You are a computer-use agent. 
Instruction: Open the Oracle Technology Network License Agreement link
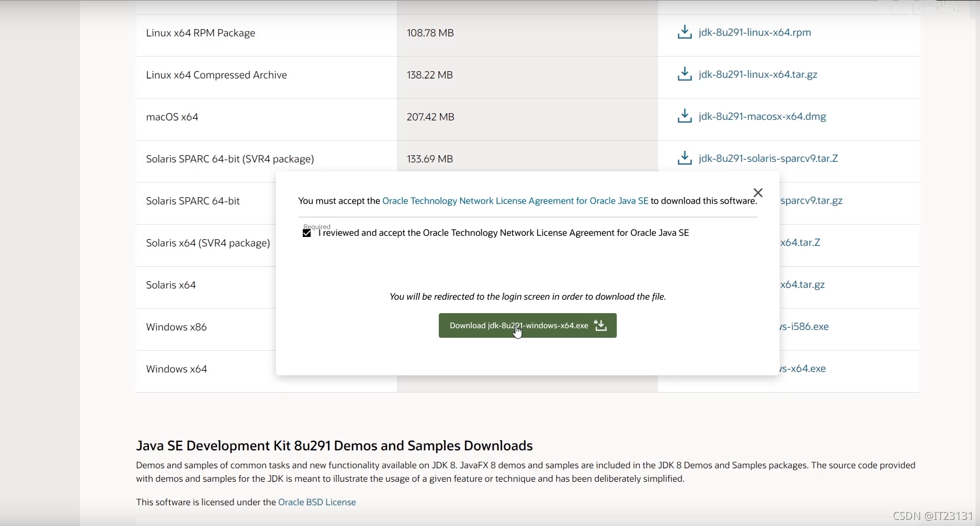[515, 201]
